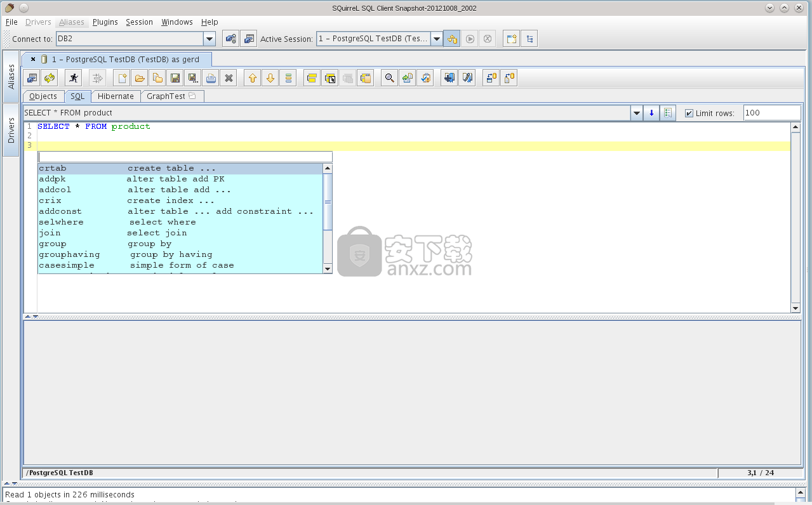Screen dimensions: 812x505
Task: Select the crix create index entry
Action: 180,200
